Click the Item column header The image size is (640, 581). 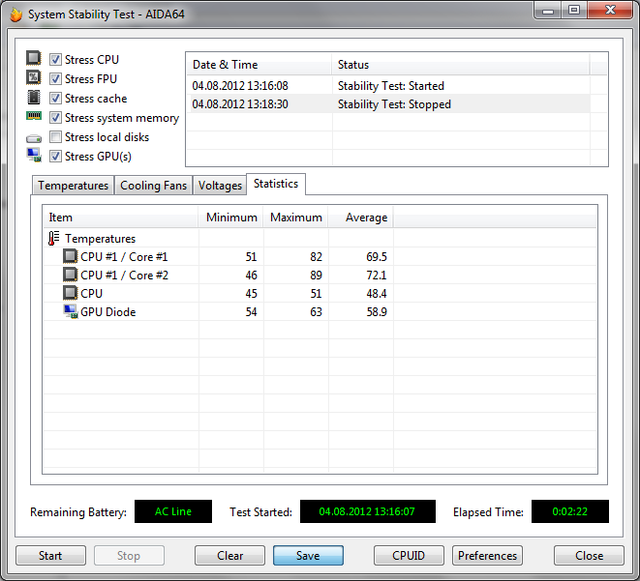tap(121, 217)
